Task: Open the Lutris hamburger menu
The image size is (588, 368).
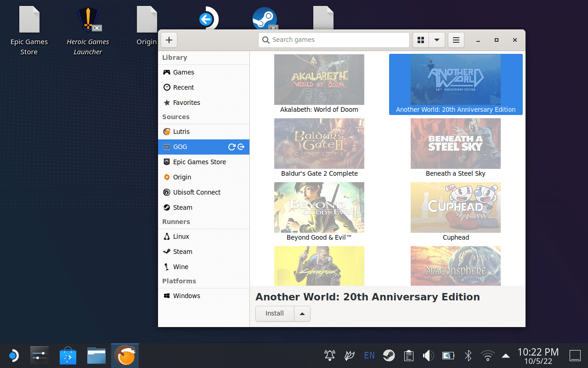Action: pos(456,40)
